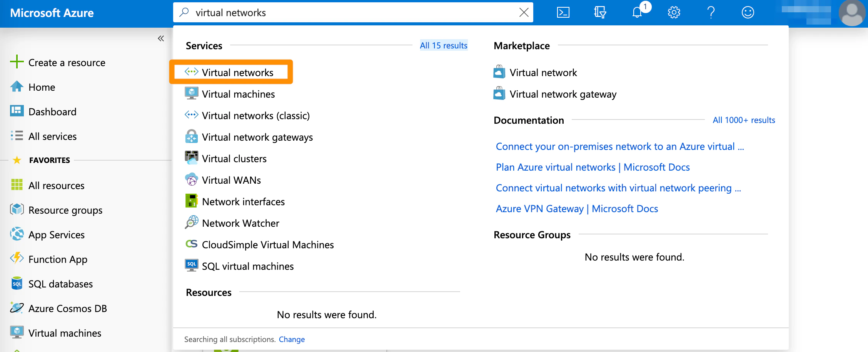Collapse the left navigation sidebar
Image resolution: width=868 pixels, height=352 pixels.
(160, 38)
